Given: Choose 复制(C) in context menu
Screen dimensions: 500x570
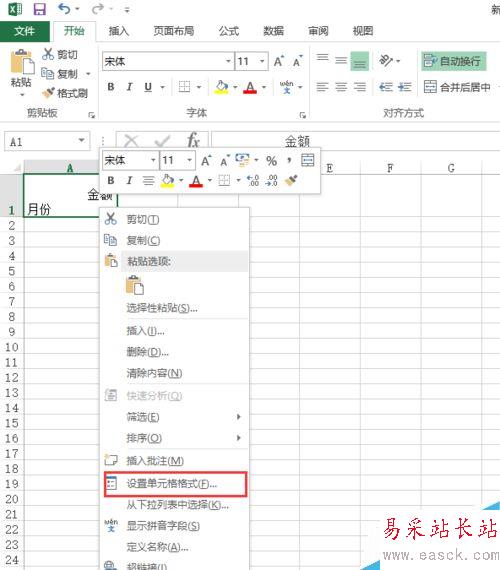Looking at the screenshot, I should 175,240.
